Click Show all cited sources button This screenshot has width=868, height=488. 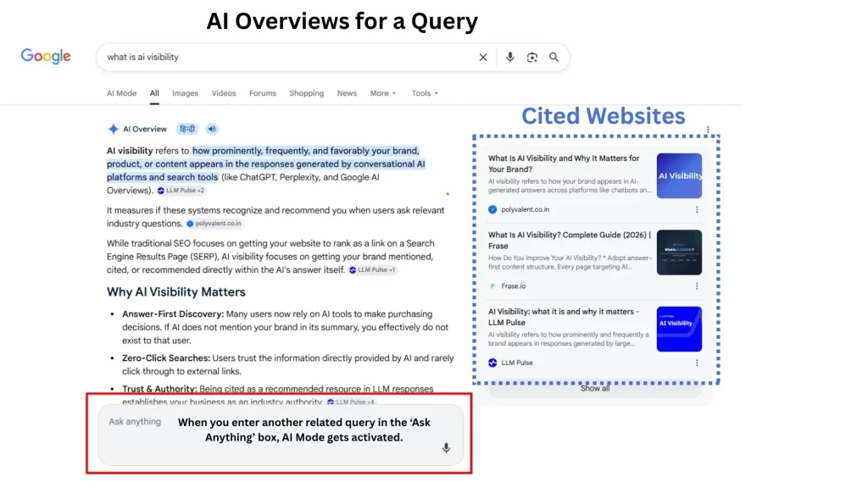coord(594,388)
